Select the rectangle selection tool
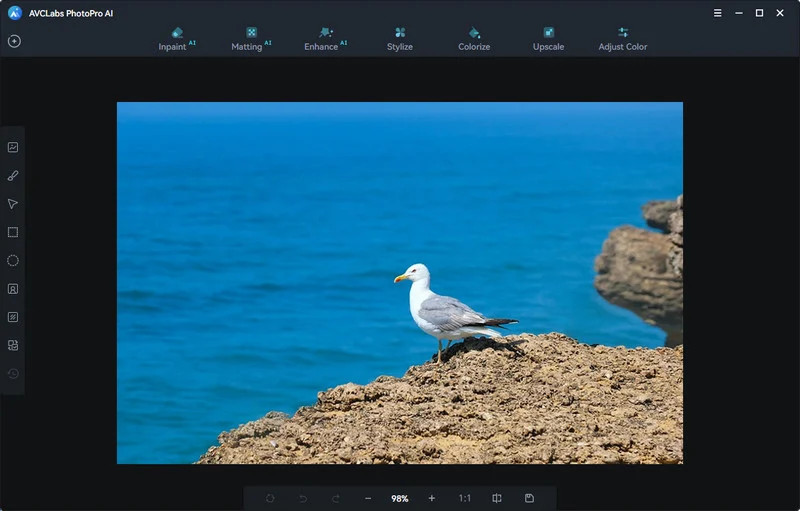Image resolution: width=800 pixels, height=511 pixels. tap(13, 232)
